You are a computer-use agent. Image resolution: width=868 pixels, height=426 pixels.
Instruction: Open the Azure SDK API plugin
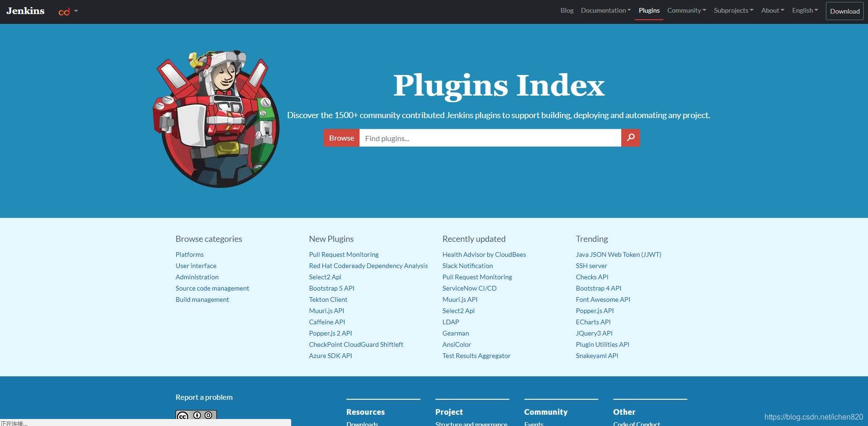coord(331,356)
